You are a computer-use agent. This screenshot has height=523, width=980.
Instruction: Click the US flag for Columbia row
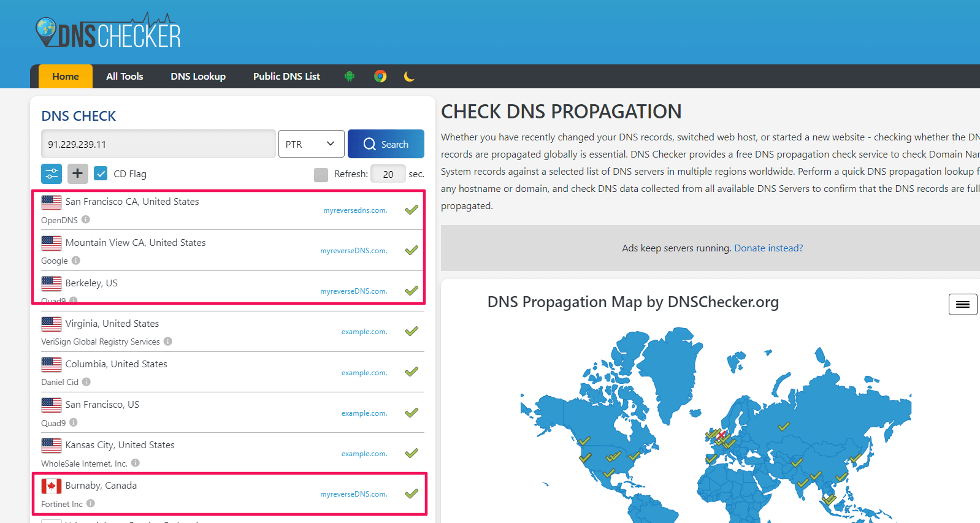click(52, 365)
